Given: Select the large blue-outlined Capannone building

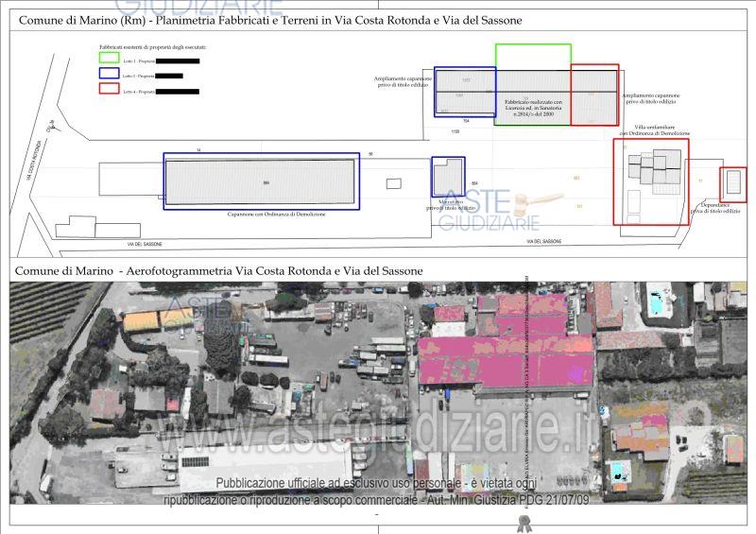Looking at the screenshot, I should point(262,181).
